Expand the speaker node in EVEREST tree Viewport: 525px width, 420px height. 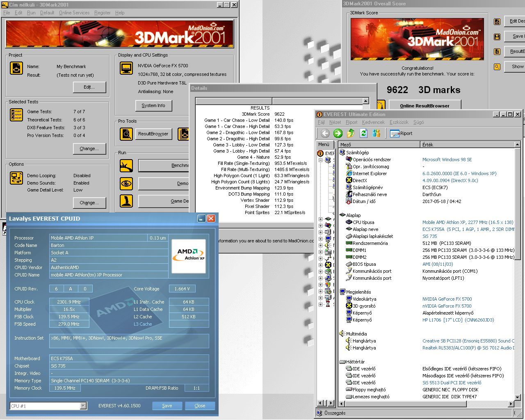point(321,246)
